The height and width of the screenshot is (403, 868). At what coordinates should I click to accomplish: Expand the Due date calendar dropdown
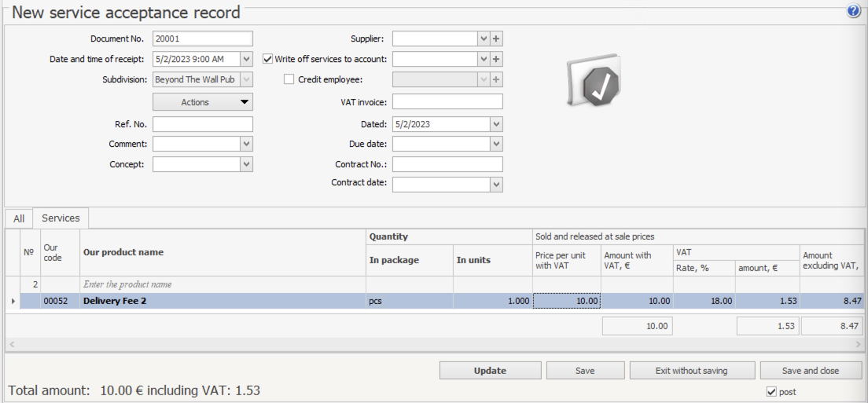click(x=495, y=144)
